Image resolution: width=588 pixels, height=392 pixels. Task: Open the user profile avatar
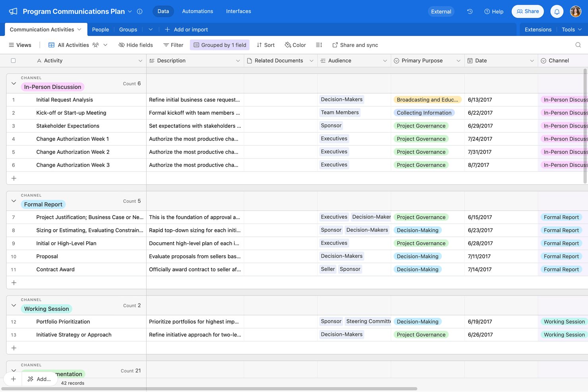click(576, 12)
